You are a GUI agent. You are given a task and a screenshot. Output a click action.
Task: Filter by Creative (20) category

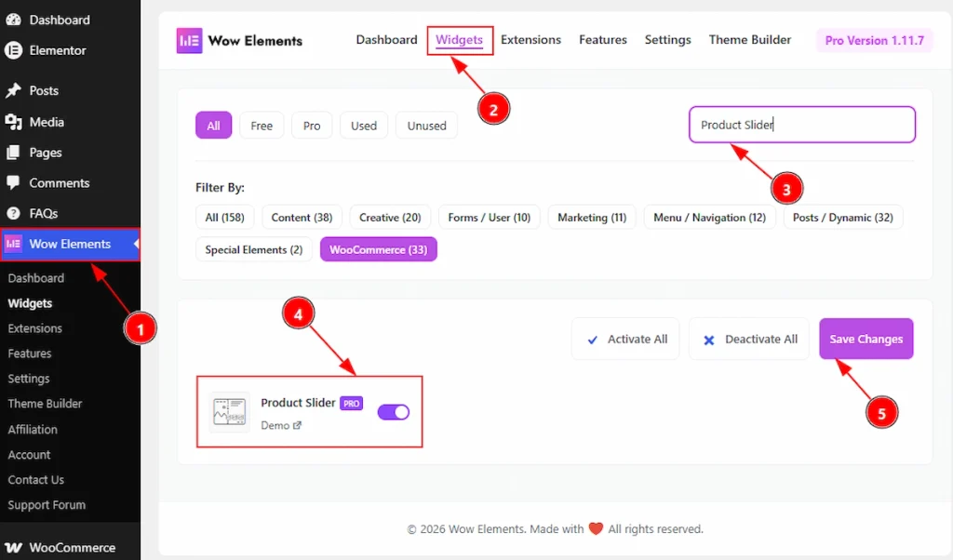click(x=390, y=217)
